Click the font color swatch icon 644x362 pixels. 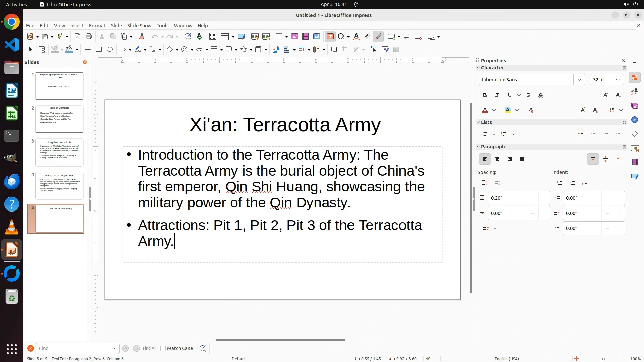click(485, 110)
